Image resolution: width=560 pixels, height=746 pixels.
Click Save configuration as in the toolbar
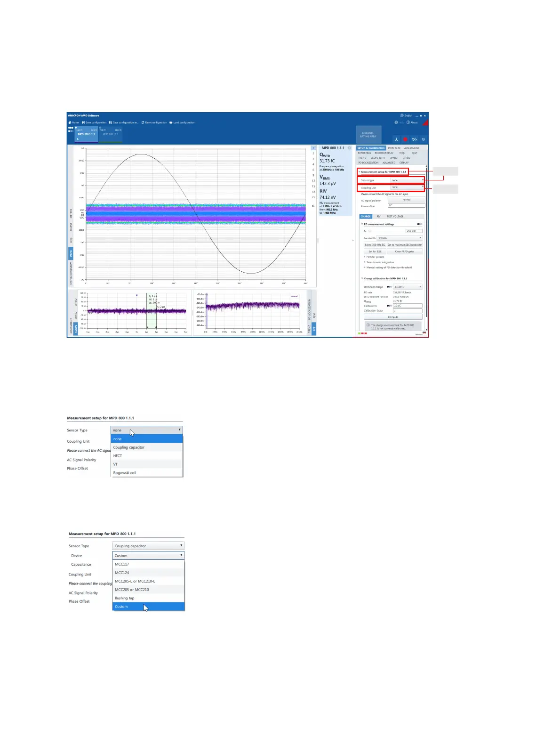pyautogui.click(x=124, y=122)
